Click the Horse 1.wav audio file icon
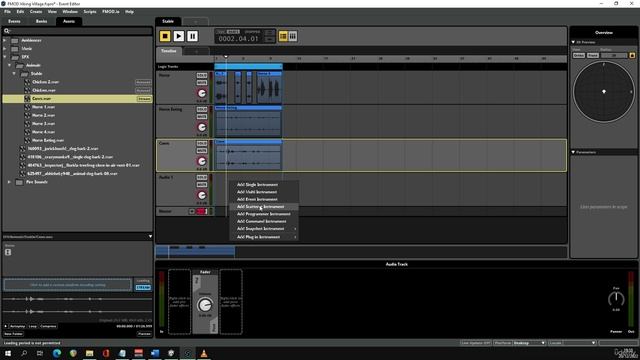 [x=27, y=107]
